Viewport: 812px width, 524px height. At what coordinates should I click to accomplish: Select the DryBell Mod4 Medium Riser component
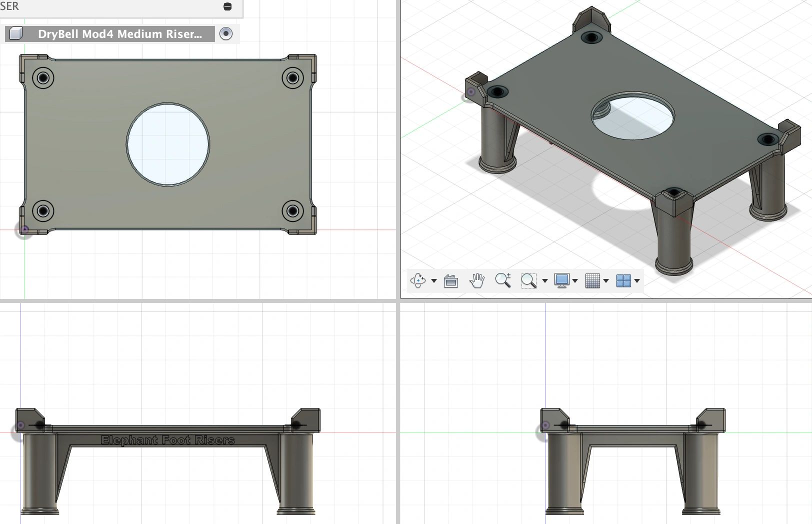tap(120, 33)
